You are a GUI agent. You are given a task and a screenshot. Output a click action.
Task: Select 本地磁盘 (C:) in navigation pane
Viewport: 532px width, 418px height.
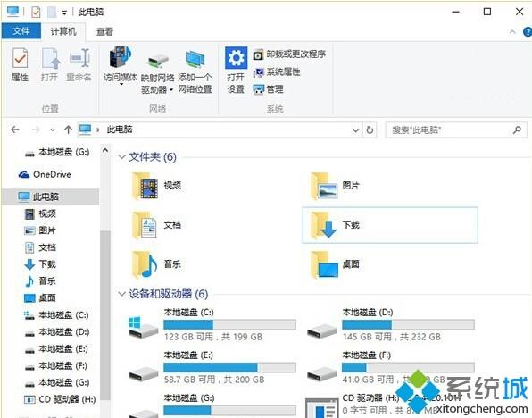(56, 315)
